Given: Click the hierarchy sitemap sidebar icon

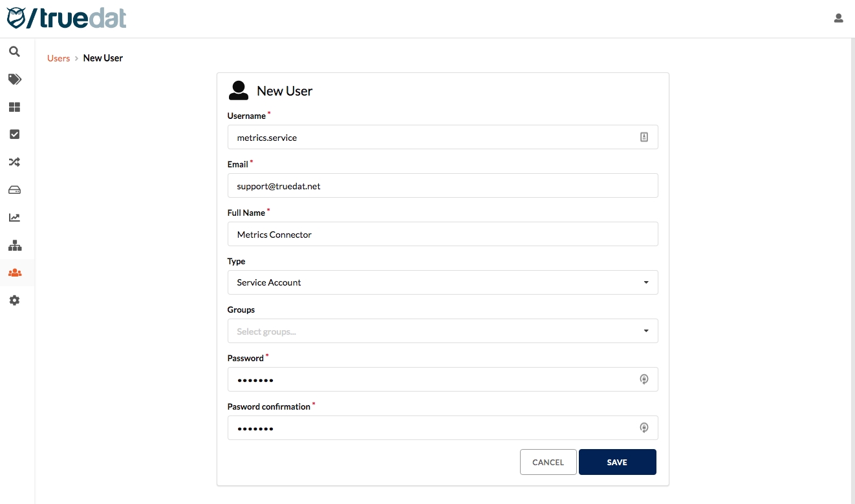Looking at the screenshot, I should 14,246.
